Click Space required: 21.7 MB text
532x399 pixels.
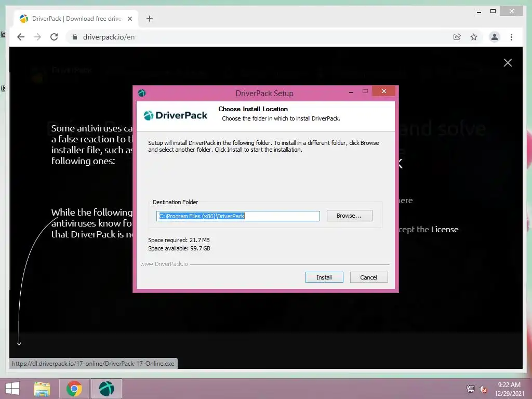tap(179, 240)
